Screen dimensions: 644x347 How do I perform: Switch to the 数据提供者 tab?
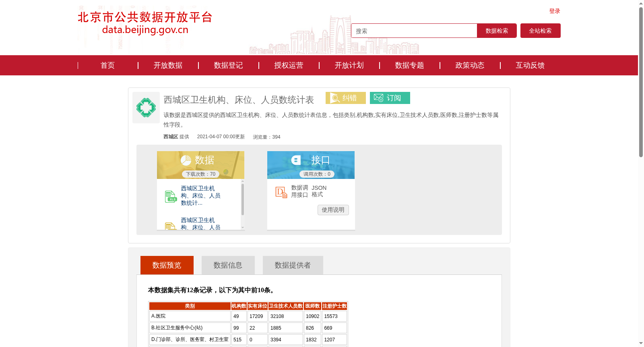(x=293, y=265)
